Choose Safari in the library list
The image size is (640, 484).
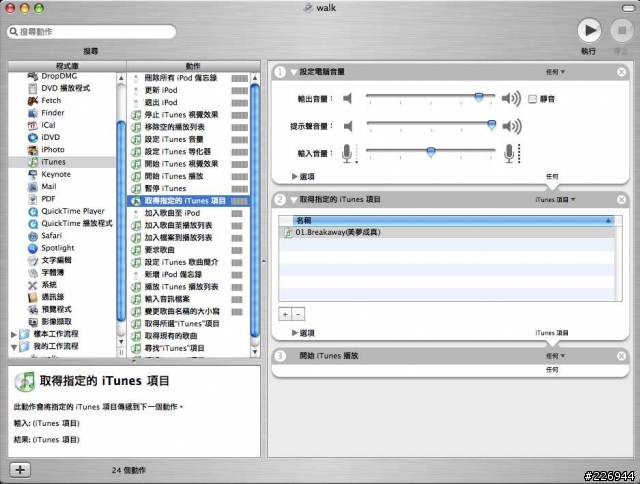coord(51,235)
